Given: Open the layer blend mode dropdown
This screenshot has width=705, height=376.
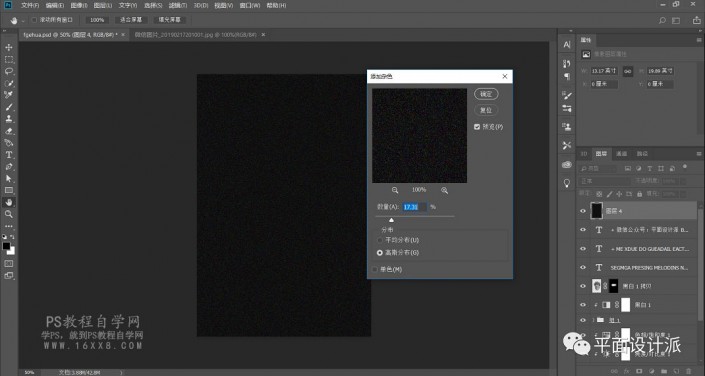Looking at the screenshot, I should (604, 181).
